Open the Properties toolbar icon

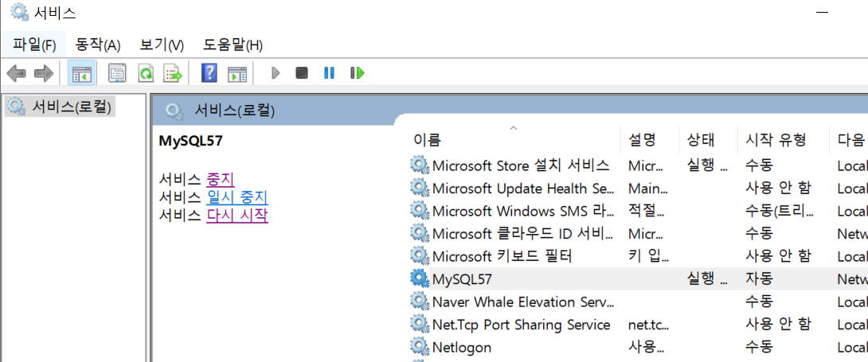click(x=117, y=73)
